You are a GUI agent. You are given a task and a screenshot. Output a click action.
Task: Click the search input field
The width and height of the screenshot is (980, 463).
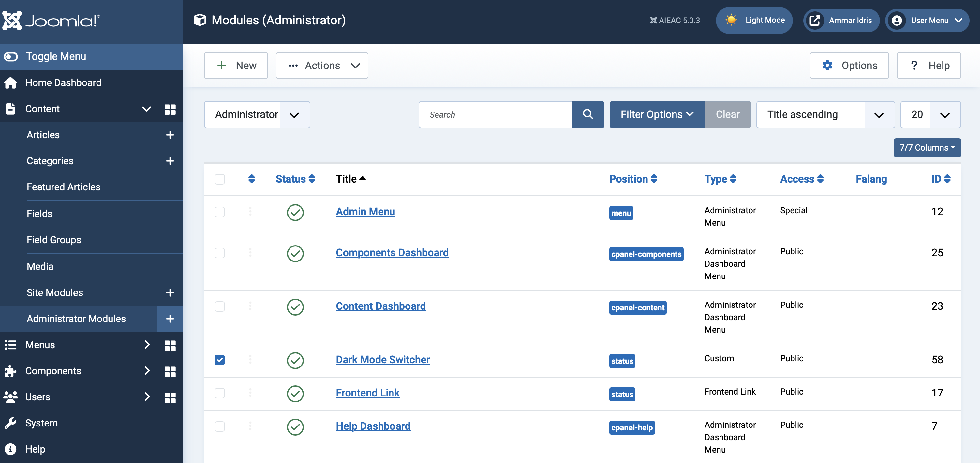(496, 114)
